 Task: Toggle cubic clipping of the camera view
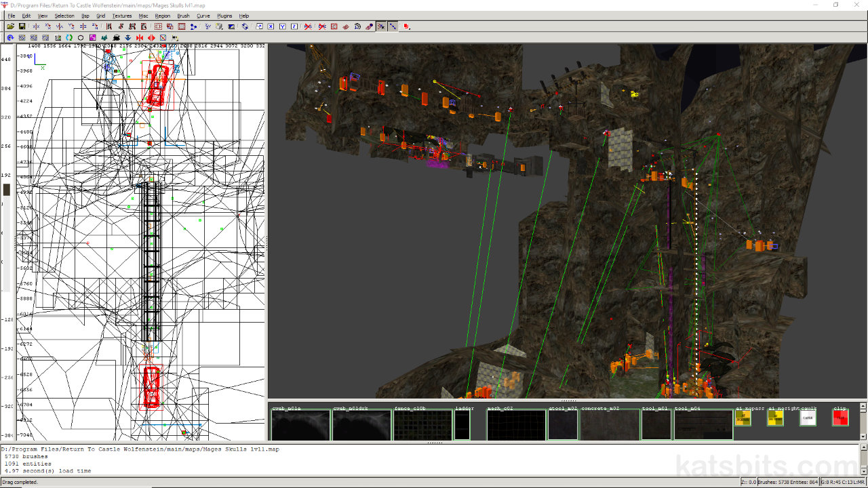pos(231,26)
